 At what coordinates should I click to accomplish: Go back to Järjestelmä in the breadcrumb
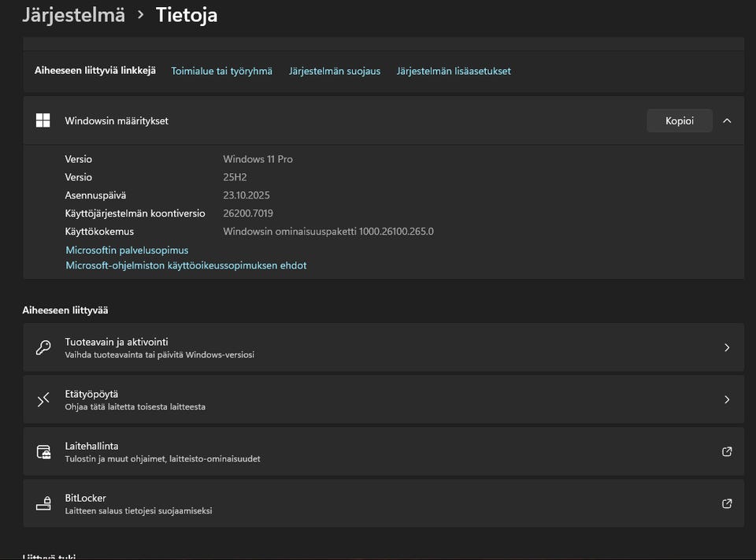click(73, 14)
